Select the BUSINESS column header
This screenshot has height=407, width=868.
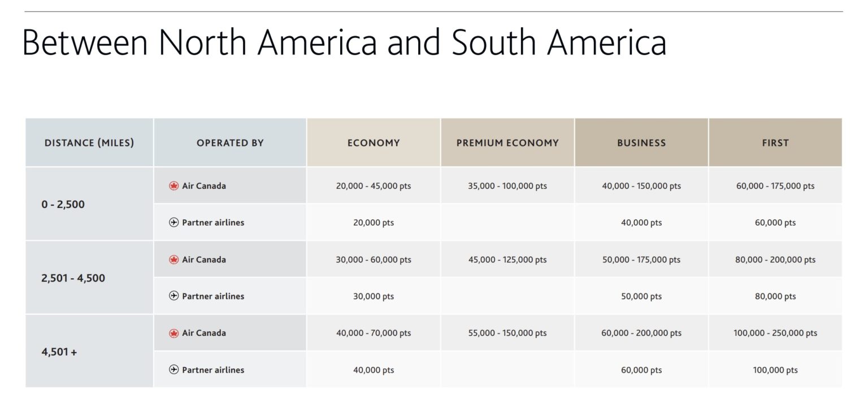[641, 143]
